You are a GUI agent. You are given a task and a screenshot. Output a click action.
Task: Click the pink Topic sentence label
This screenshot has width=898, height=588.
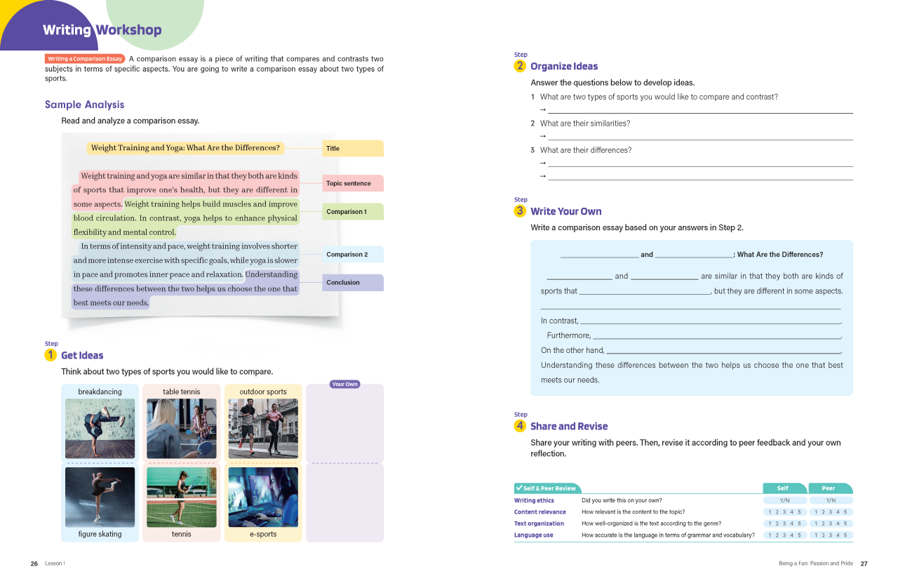(352, 183)
